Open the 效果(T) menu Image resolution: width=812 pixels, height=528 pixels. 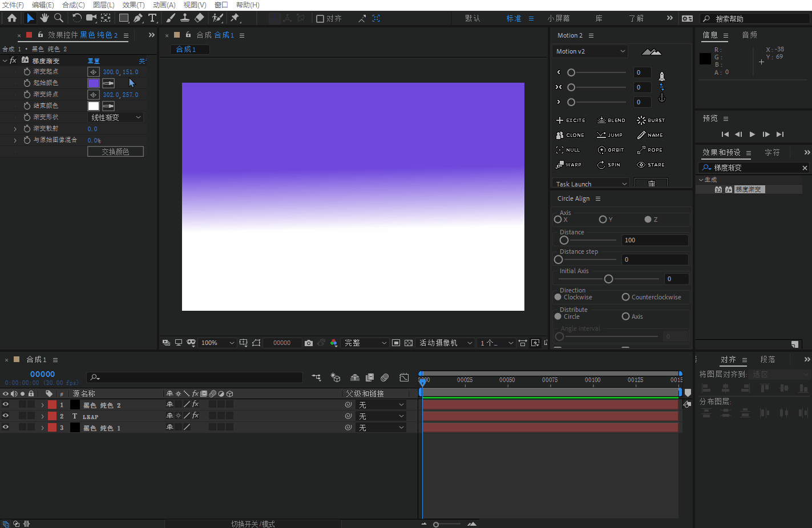(x=134, y=5)
